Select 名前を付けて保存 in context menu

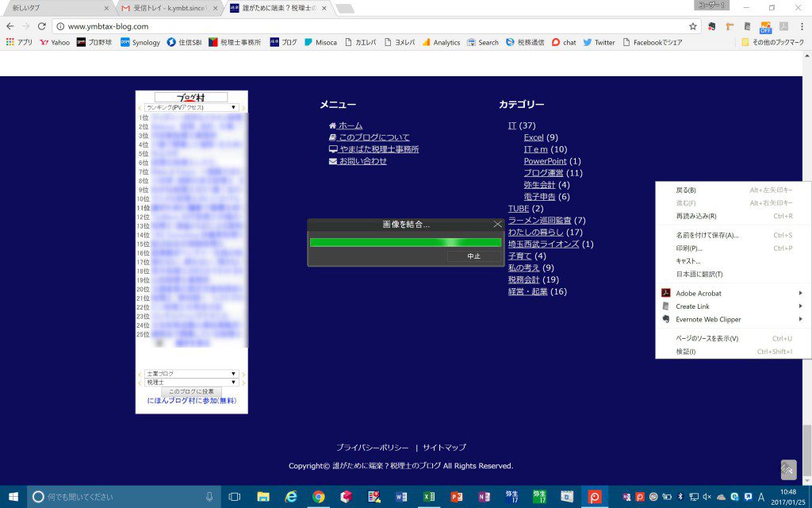pos(707,235)
